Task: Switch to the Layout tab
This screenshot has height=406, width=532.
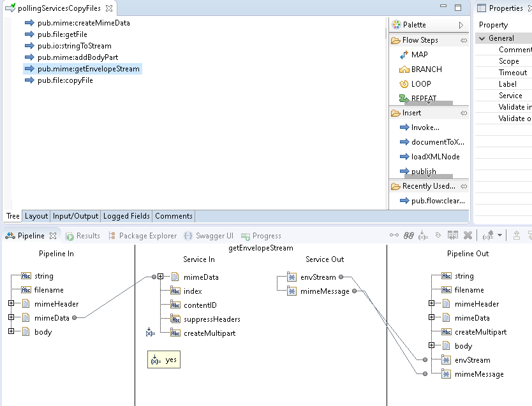Action: (x=35, y=216)
